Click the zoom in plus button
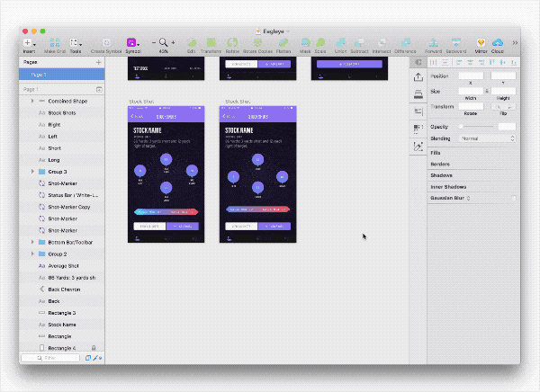Viewport: 540px width, 392px height. point(173,42)
